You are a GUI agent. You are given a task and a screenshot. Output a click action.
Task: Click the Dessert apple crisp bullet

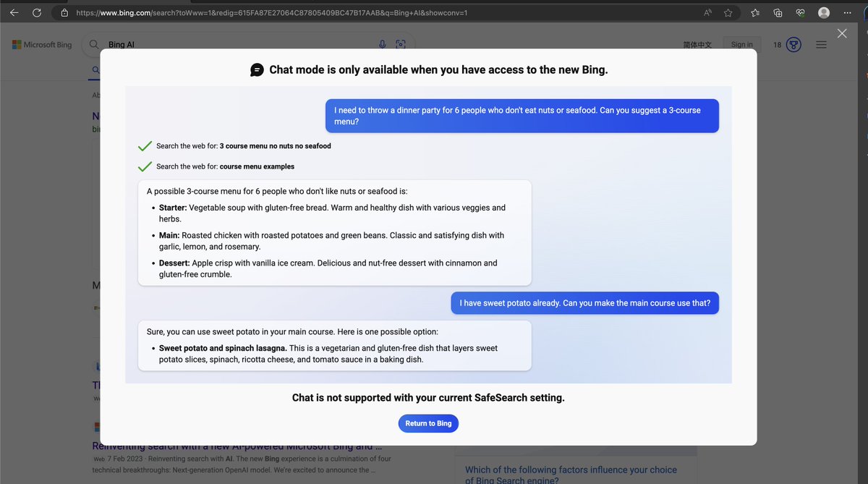328,268
